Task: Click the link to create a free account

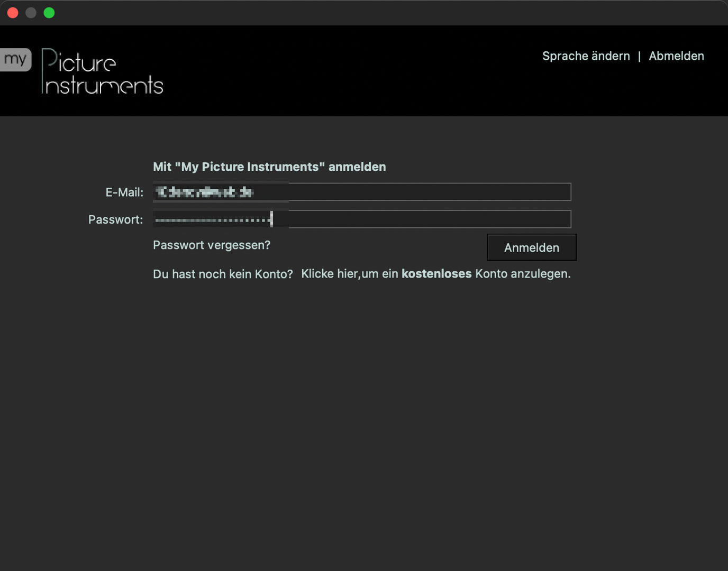Action: (x=436, y=274)
